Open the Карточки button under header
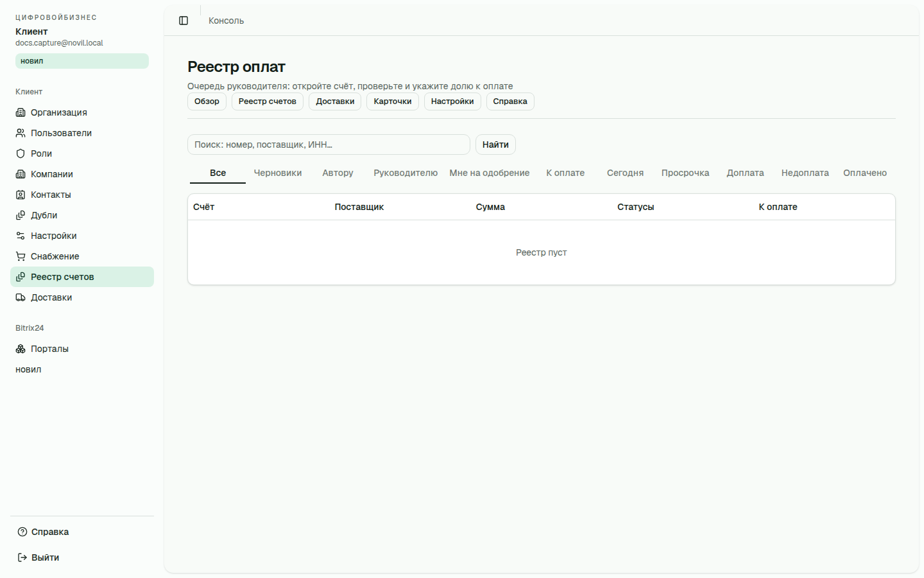The height and width of the screenshot is (578, 924). 393,101
